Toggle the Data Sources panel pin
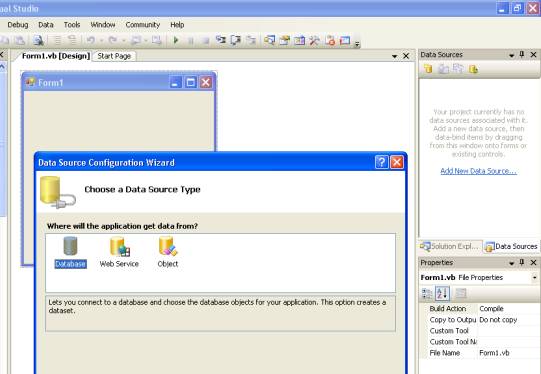541x374 pixels. (522, 55)
